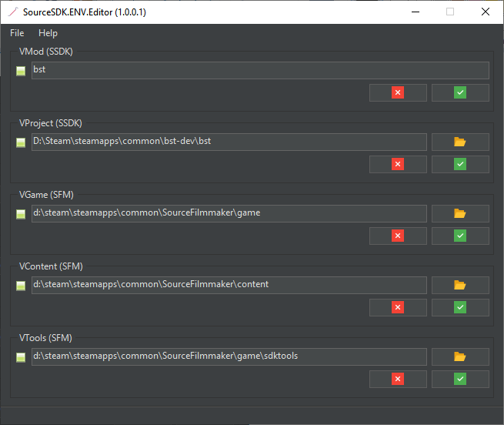Open the Help menu

point(48,33)
